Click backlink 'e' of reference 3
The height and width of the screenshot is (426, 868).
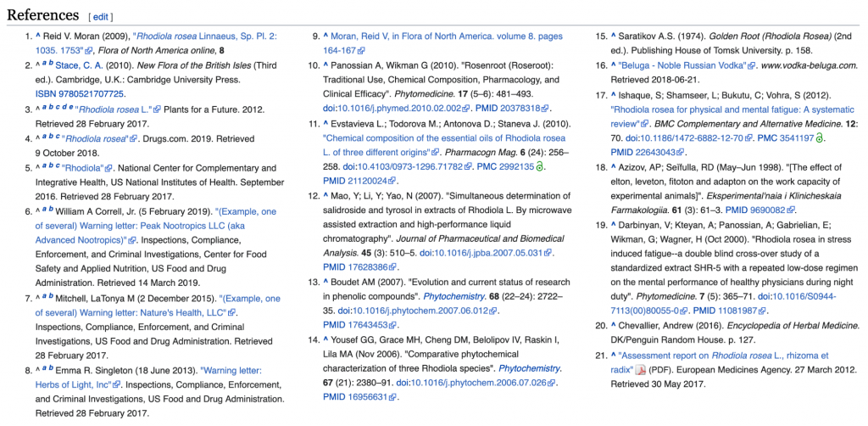73,108
